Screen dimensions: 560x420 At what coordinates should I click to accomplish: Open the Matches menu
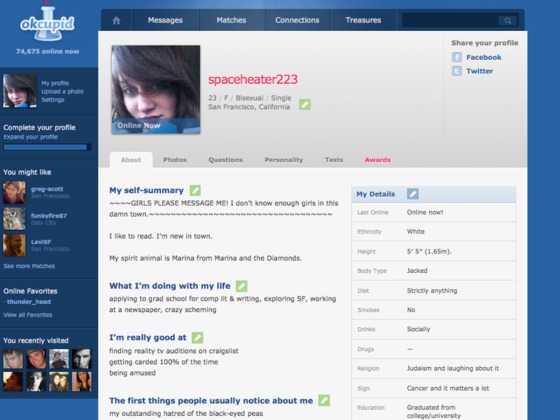[231, 20]
